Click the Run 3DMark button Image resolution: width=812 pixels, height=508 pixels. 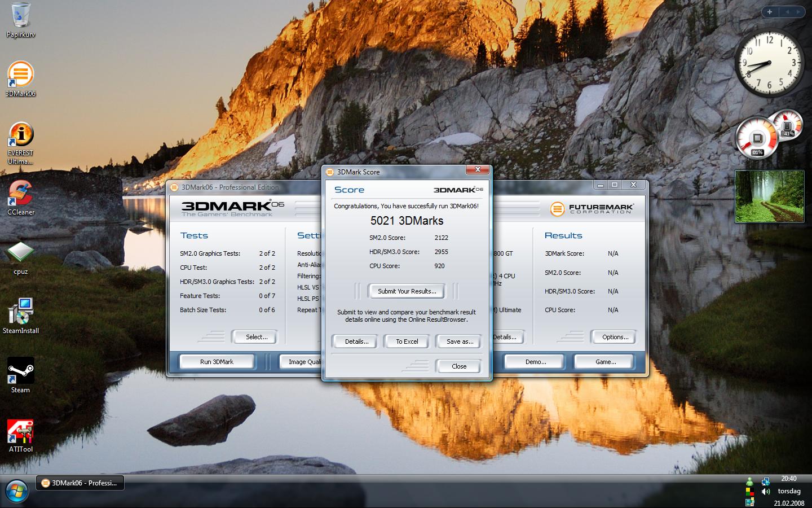[x=217, y=362]
